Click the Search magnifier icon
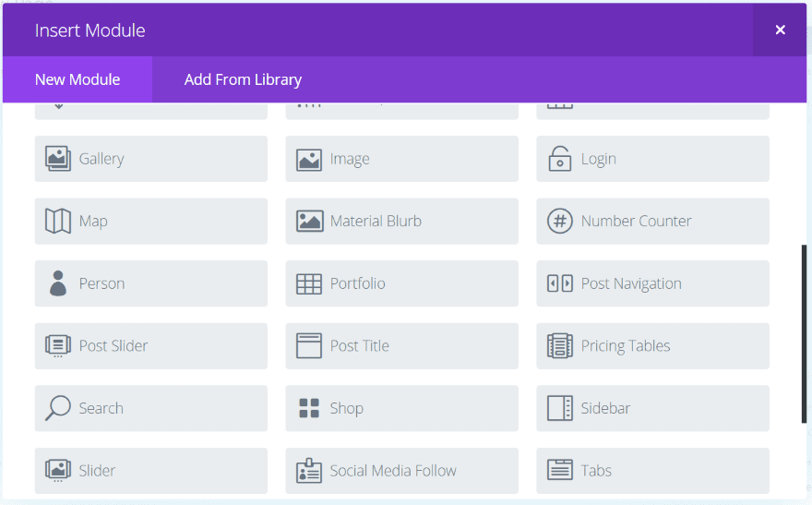Image resolution: width=812 pixels, height=505 pixels. point(58,408)
